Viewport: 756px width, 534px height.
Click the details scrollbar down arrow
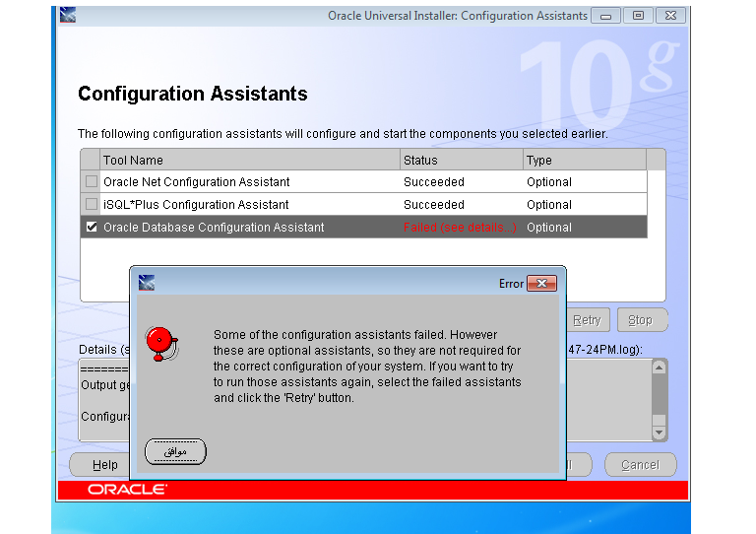coord(659,433)
